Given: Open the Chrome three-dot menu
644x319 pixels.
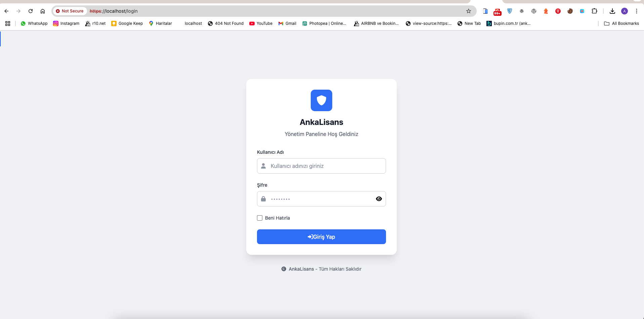Looking at the screenshot, I should pyautogui.click(x=636, y=11).
